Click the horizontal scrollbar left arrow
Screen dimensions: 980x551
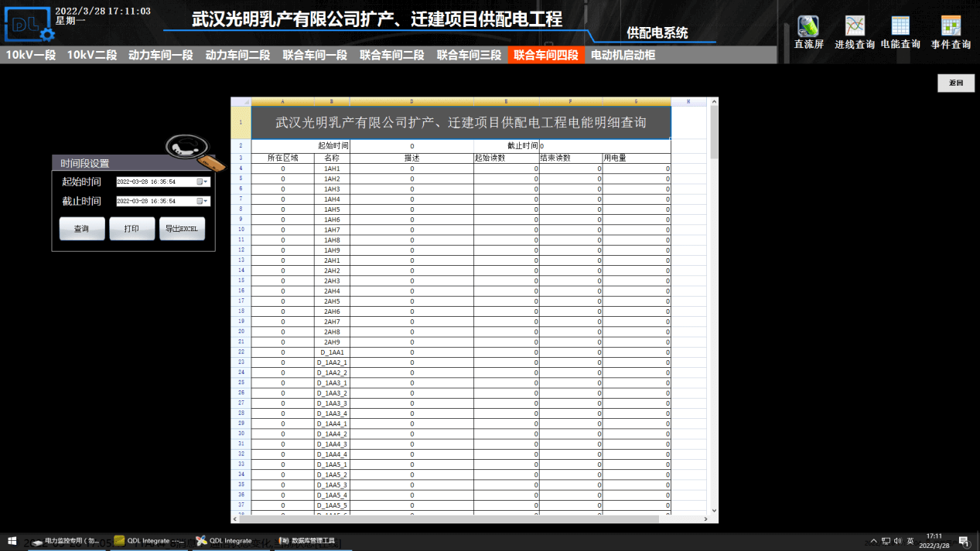(x=235, y=519)
